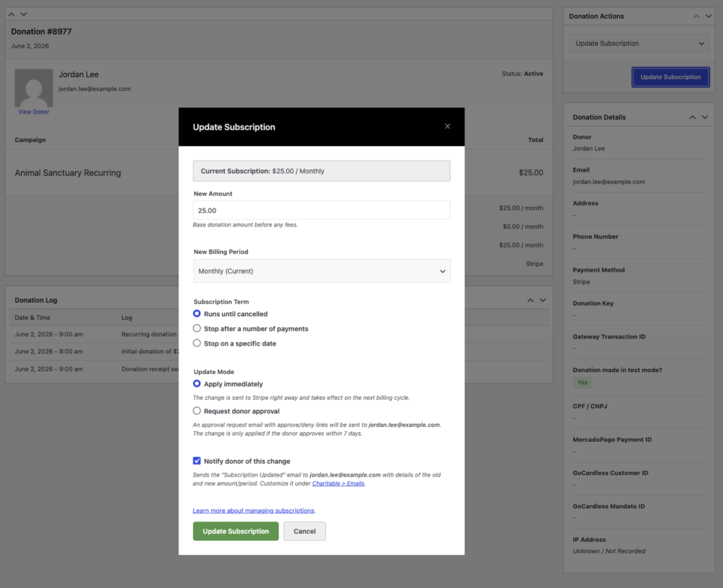Click the Status: Active label
The width and height of the screenshot is (723, 588).
coord(523,74)
